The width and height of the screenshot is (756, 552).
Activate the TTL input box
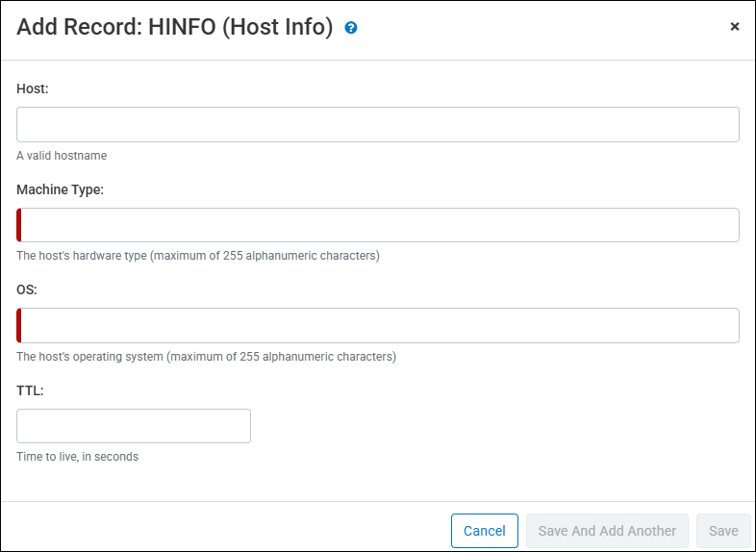[x=134, y=426]
